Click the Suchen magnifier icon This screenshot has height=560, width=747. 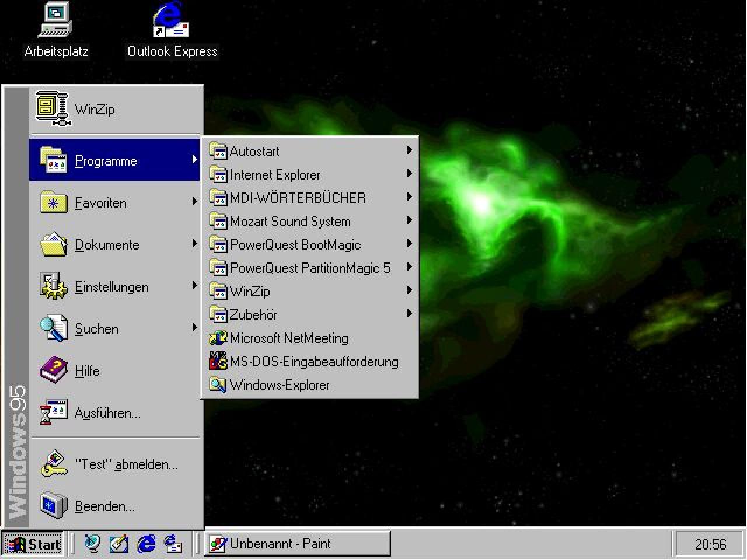coord(53,328)
